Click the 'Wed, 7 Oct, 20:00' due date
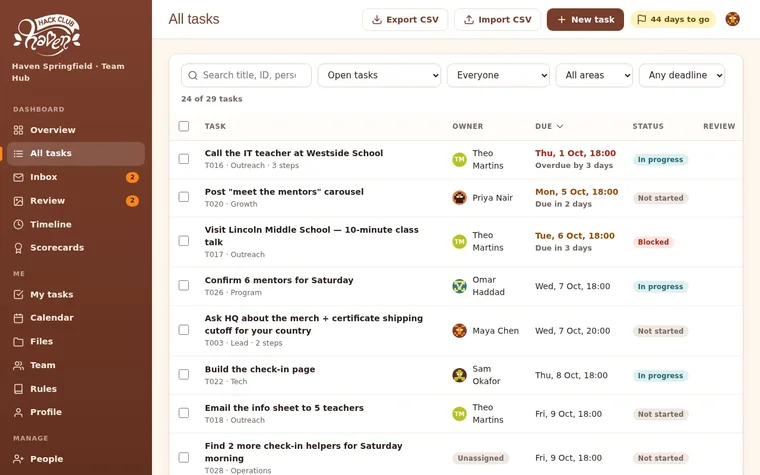 pyautogui.click(x=572, y=331)
